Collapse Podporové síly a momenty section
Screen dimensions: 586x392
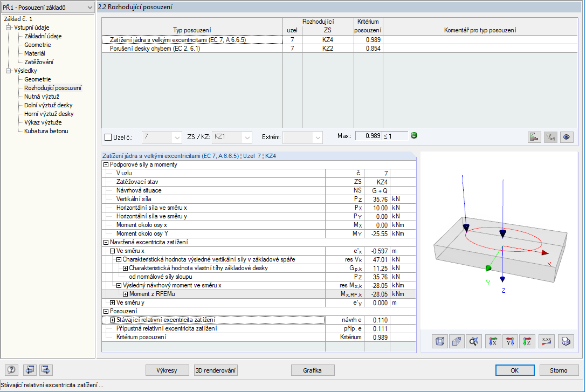[x=106, y=165]
